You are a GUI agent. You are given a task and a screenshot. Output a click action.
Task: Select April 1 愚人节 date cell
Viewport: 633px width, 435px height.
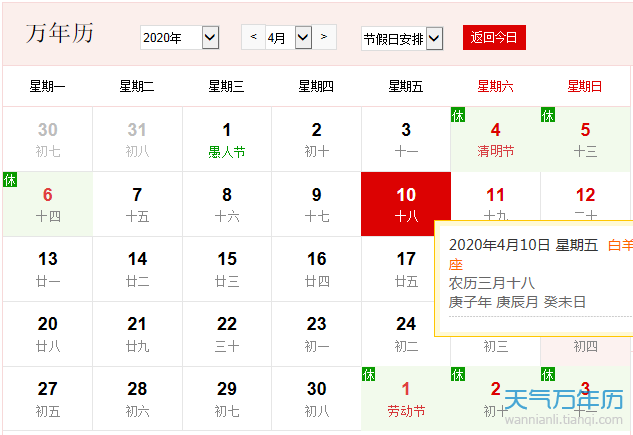click(x=227, y=139)
